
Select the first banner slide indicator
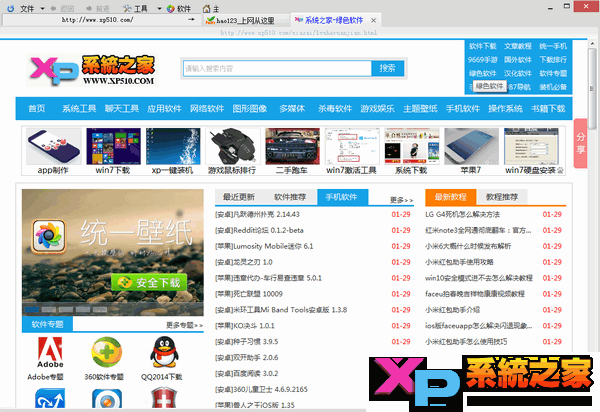pyautogui.click(x=32, y=309)
